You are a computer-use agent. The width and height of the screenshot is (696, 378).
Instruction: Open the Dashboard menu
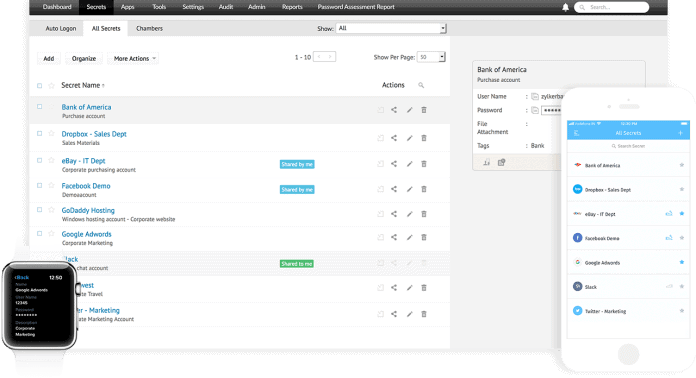[x=57, y=7]
